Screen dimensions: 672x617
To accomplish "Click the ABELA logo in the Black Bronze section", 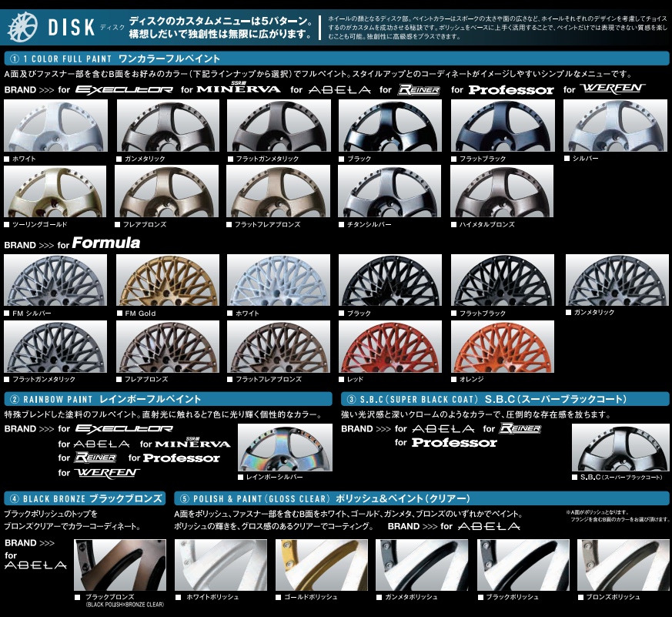I will (35, 565).
